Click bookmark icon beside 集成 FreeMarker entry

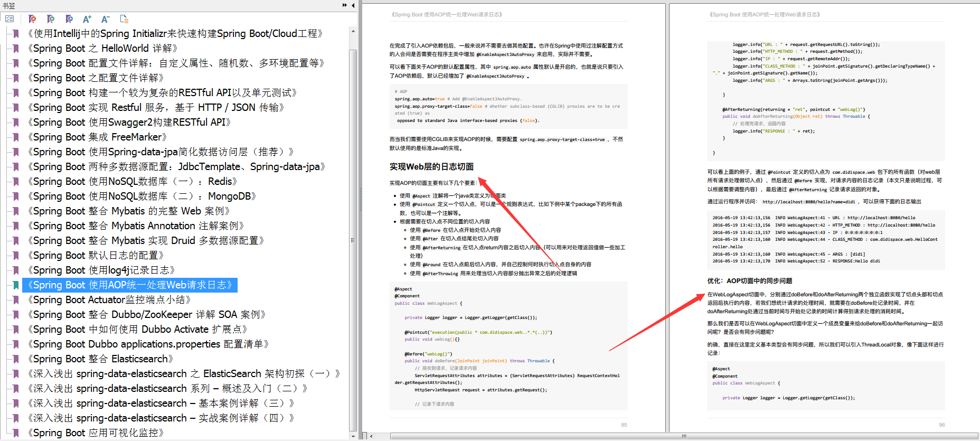click(16, 137)
